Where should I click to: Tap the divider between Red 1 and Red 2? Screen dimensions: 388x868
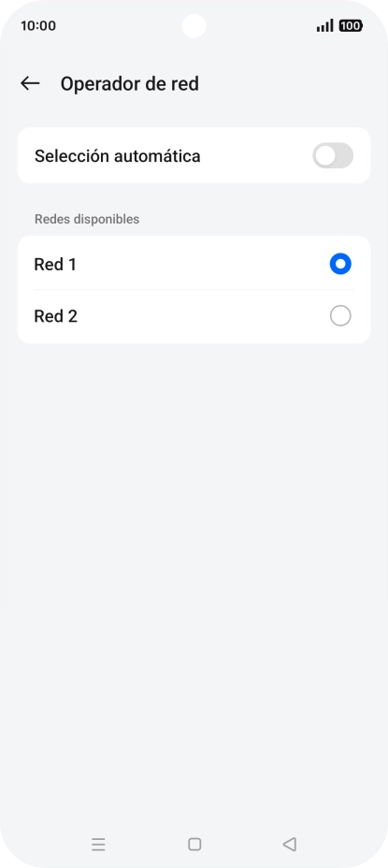194,290
